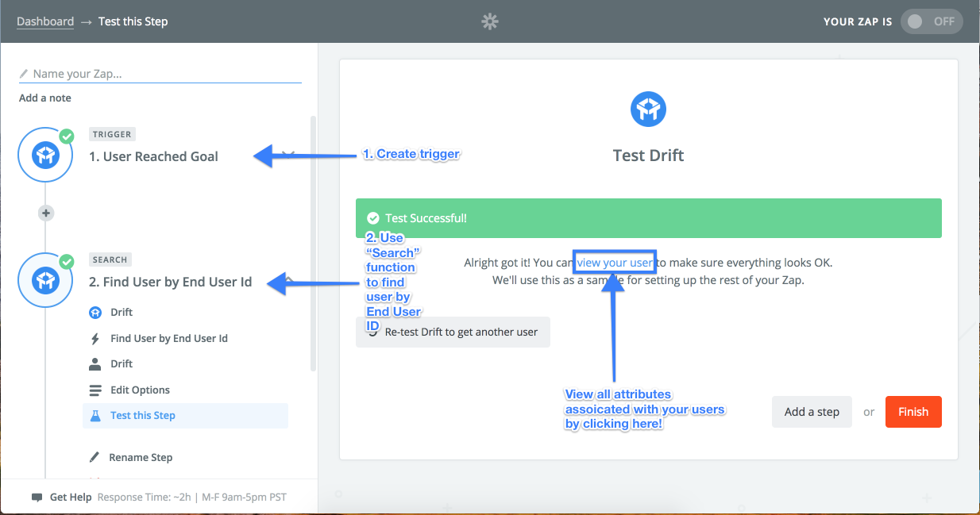Click the Name your Zap input field
The height and width of the screenshot is (515, 980).
coord(160,74)
